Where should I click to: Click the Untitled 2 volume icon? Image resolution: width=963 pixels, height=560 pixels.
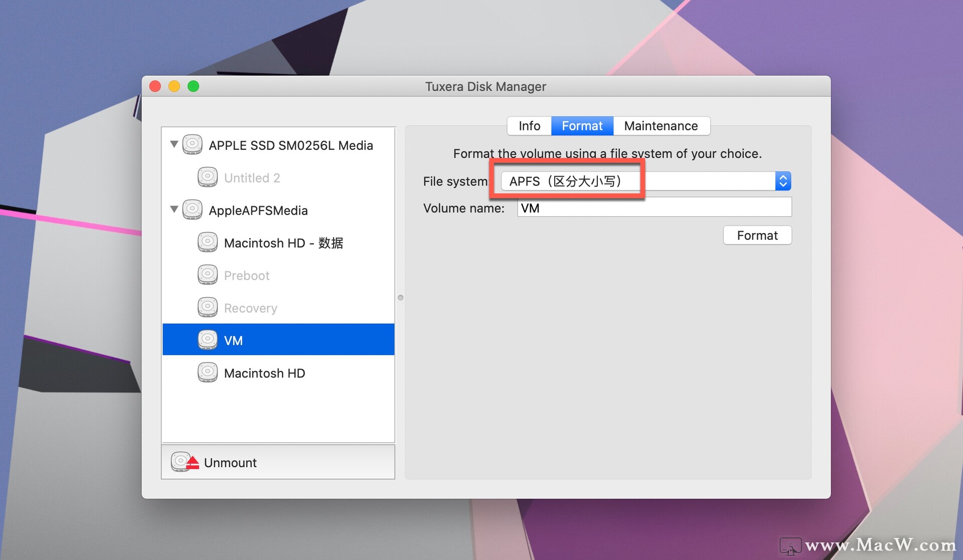(x=207, y=177)
